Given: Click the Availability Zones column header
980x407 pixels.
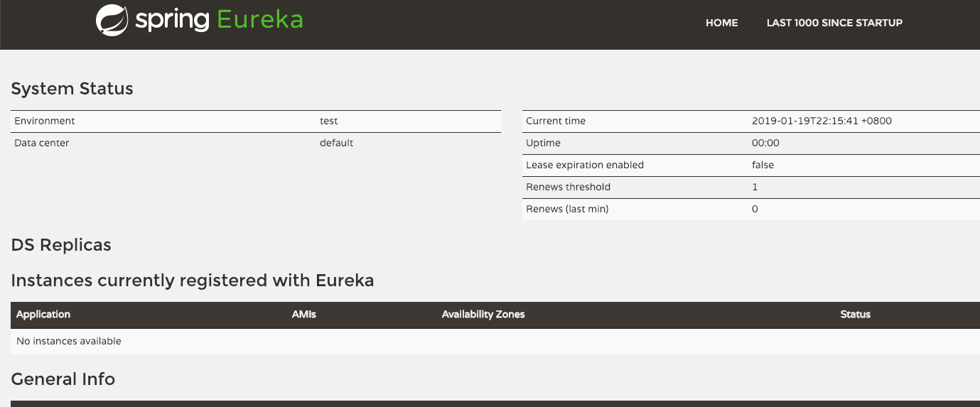Looking at the screenshot, I should tap(483, 314).
